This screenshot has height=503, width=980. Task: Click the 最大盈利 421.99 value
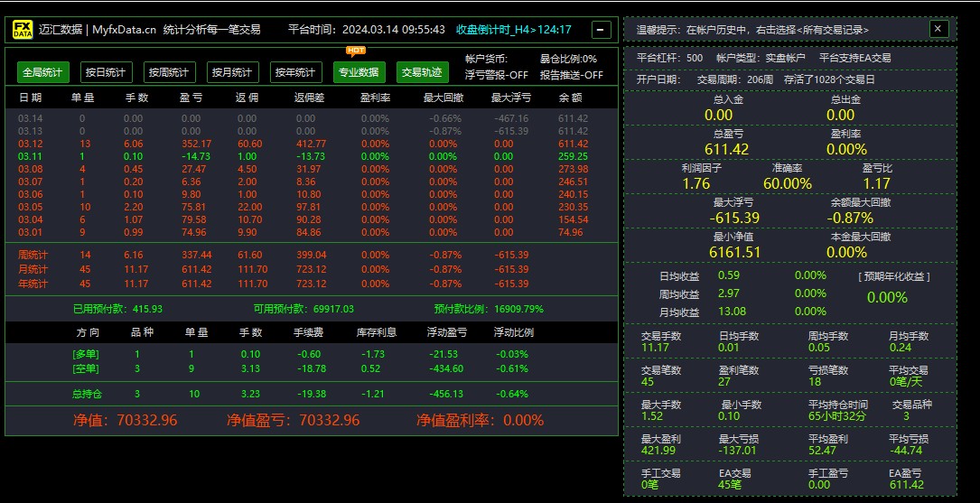(658, 450)
